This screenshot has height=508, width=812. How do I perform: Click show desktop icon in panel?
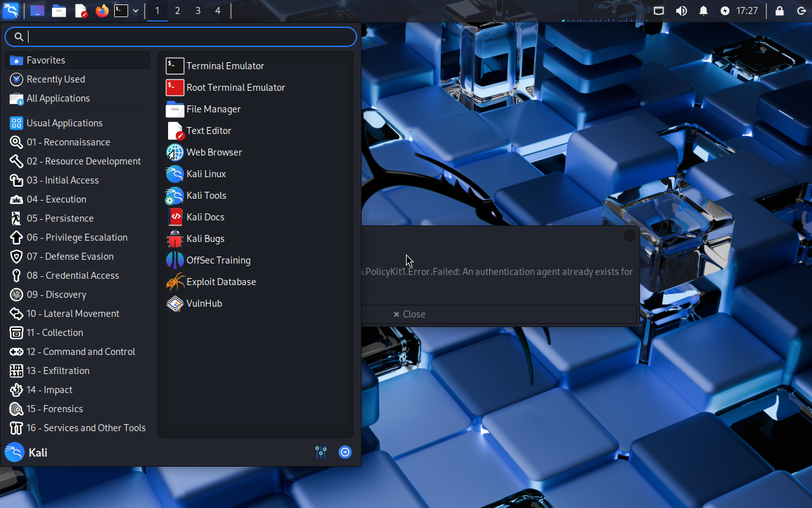[x=37, y=11]
